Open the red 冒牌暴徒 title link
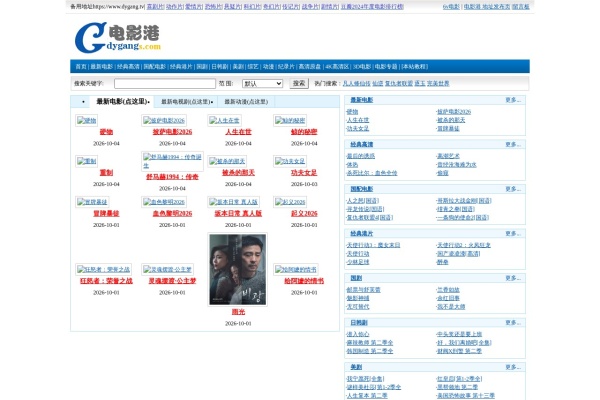This screenshot has height=400, width=600. (x=106, y=213)
